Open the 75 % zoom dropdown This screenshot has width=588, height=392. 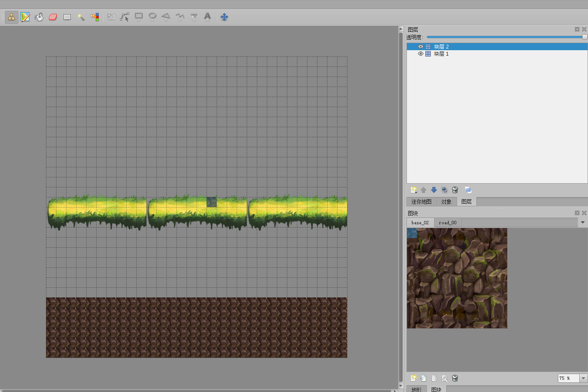(x=583, y=378)
